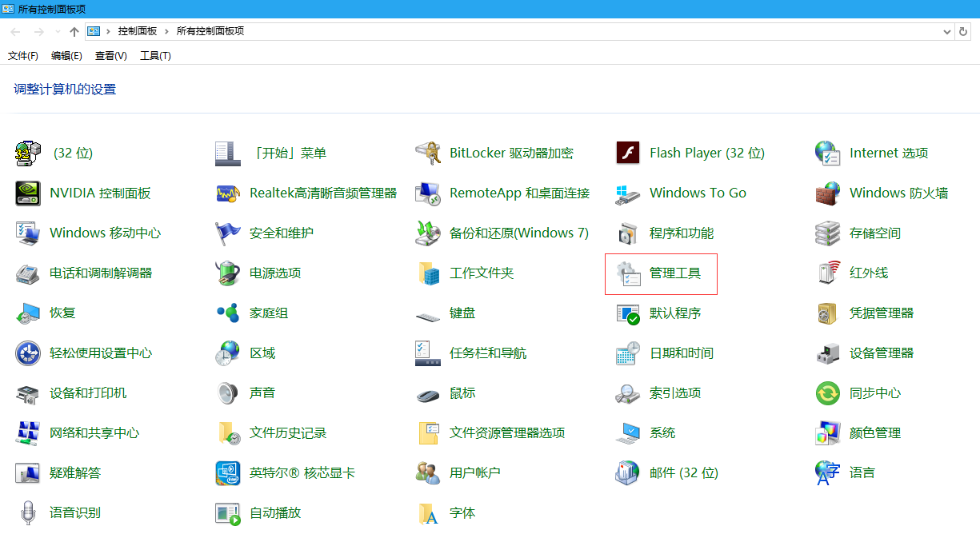980x542 pixels.
Task: Expand the chevron before 控制面板 breadcrumb
Action: click(x=109, y=31)
